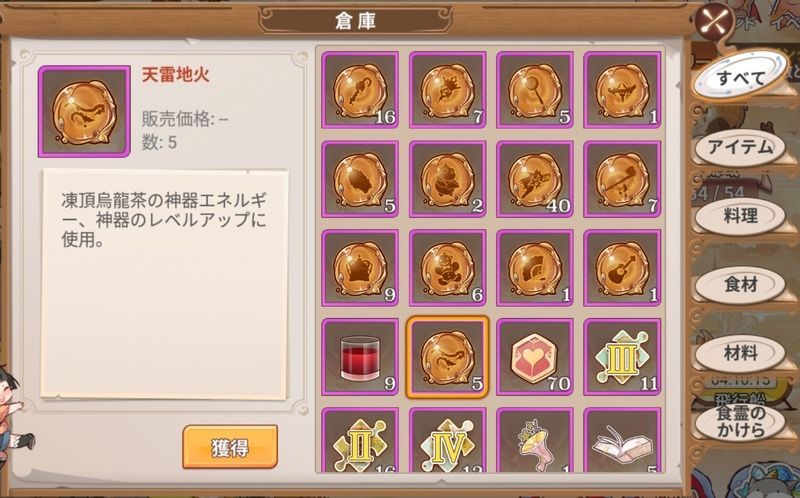The height and width of the screenshot is (498, 800).
Task: Open the 食材 category tab
Action: pyautogui.click(x=740, y=285)
